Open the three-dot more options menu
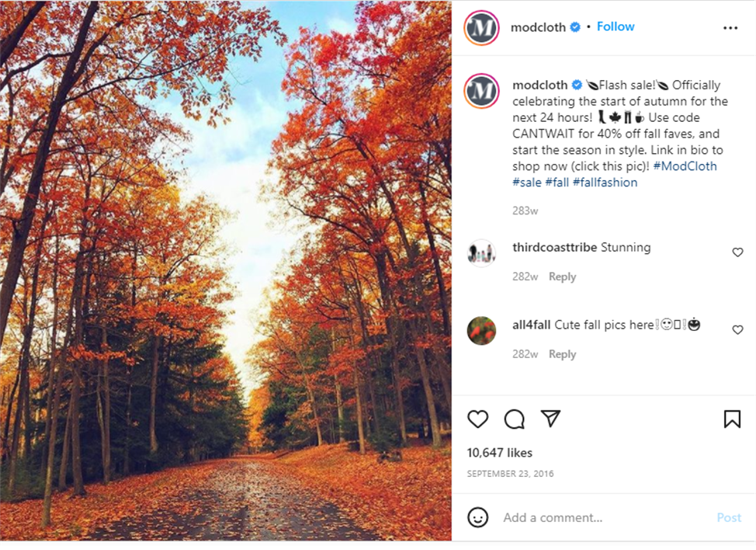 pos(730,28)
